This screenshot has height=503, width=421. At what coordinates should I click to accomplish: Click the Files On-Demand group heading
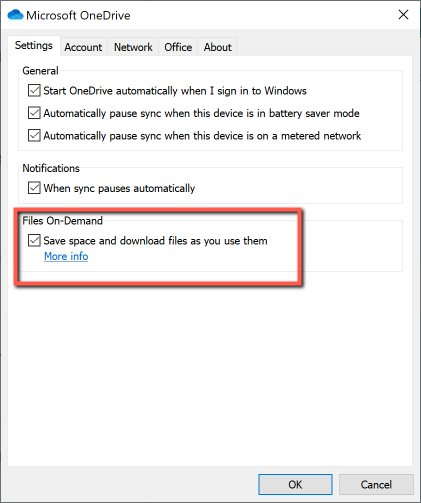pyautogui.click(x=62, y=221)
